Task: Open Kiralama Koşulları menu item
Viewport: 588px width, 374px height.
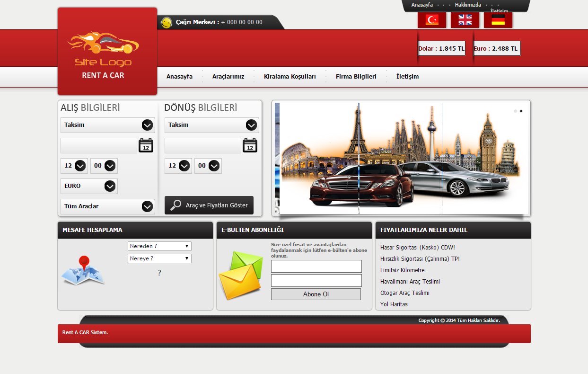Action: click(x=290, y=77)
